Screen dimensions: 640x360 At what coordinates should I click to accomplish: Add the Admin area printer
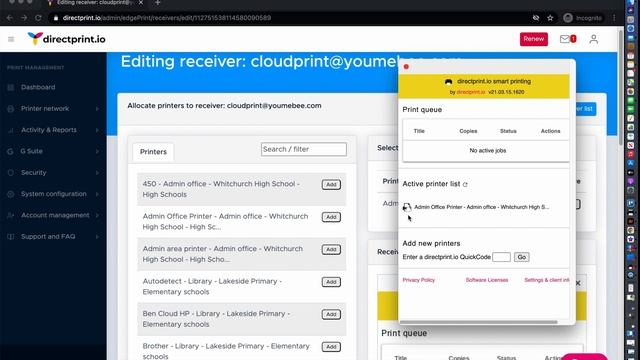[x=331, y=249]
